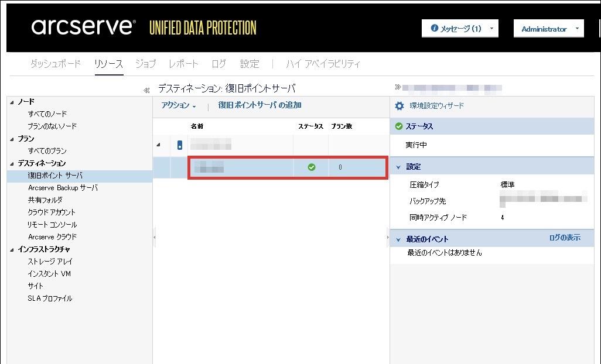Click the plan count 0 cell
Screen dimensions: 601x364
(x=340, y=167)
